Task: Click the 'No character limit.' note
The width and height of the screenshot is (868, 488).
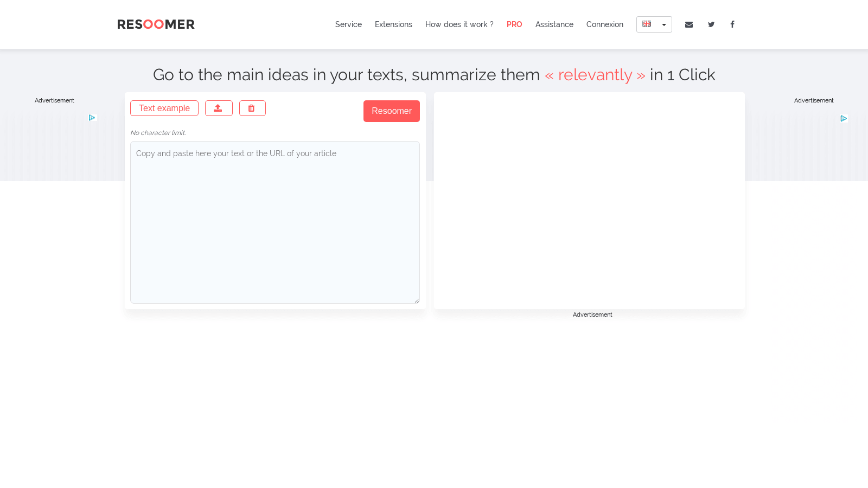Action: pyautogui.click(x=158, y=133)
